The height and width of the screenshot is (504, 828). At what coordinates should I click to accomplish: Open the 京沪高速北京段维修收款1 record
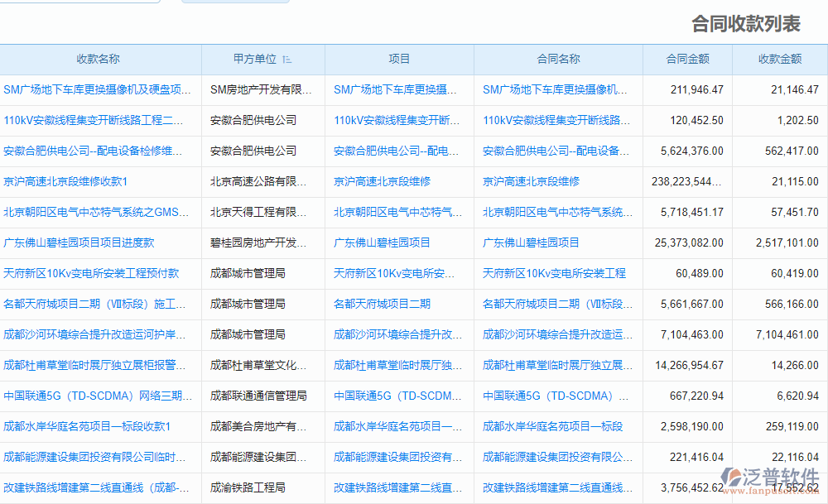coord(76,181)
